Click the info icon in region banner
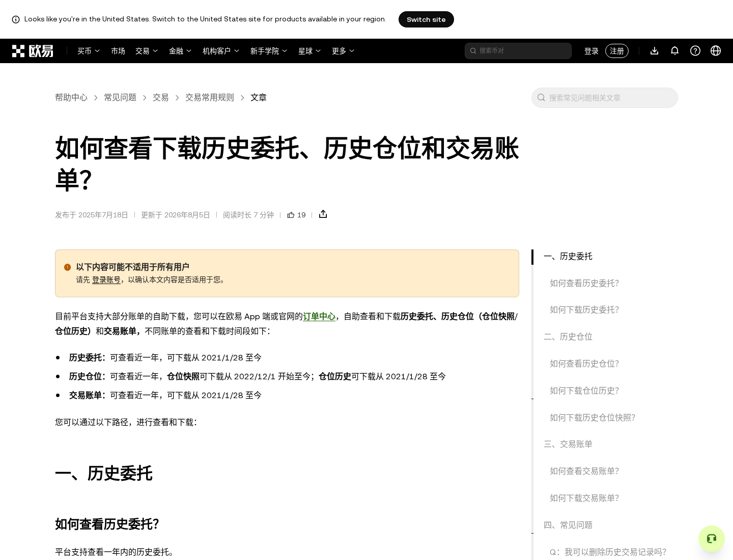This screenshot has width=733, height=560. (x=16, y=19)
